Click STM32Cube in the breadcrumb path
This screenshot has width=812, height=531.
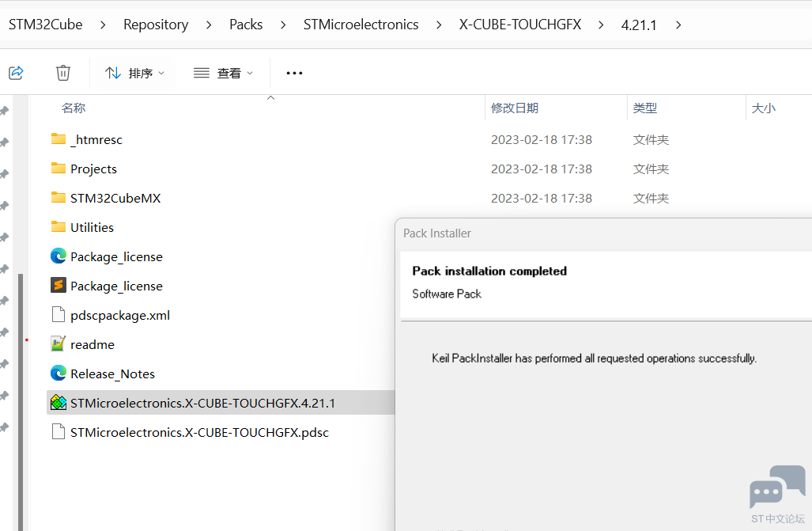tap(46, 25)
